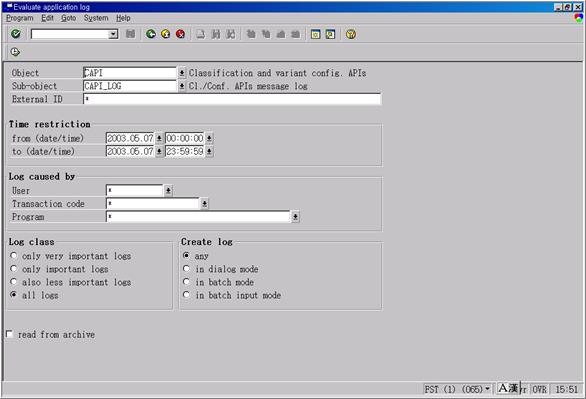Viewport: 586px width, 399px height.
Task: Click the First Page icon
Action: click(251, 34)
